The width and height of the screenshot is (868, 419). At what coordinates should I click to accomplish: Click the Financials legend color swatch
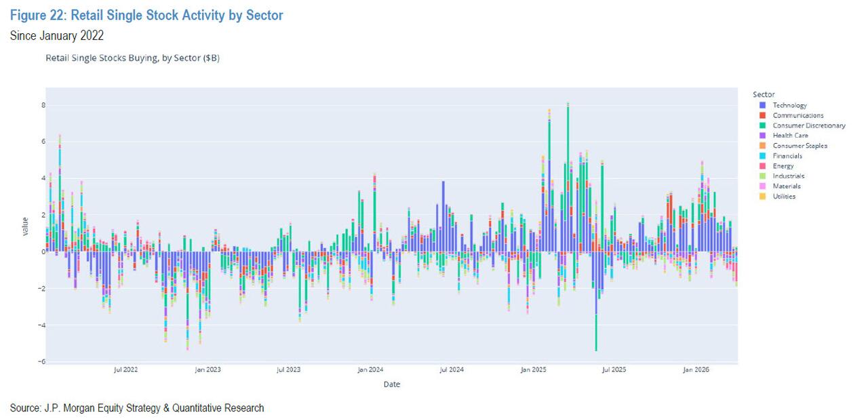pyautogui.click(x=762, y=156)
